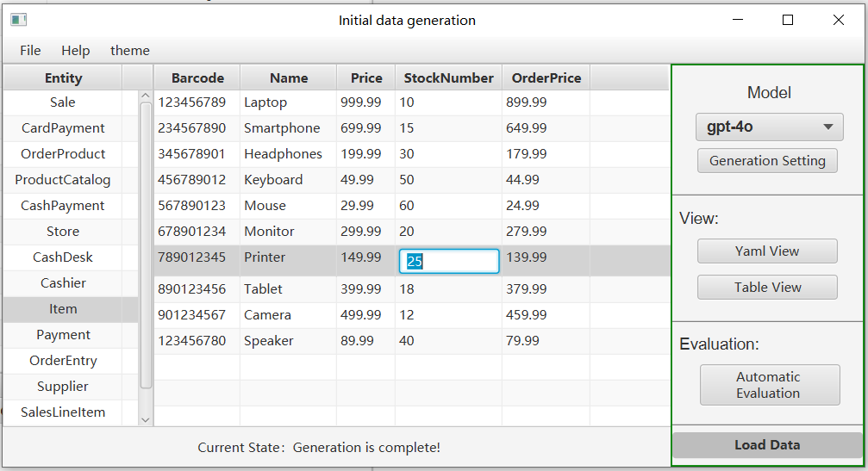The height and width of the screenshot is (471, 868).
Task: Click the entity list scroll up arrow
Action: pos(146,96)
